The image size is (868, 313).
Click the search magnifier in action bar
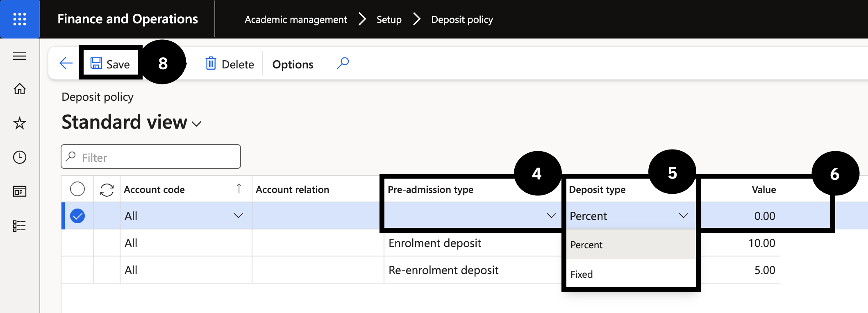[343, 63]
